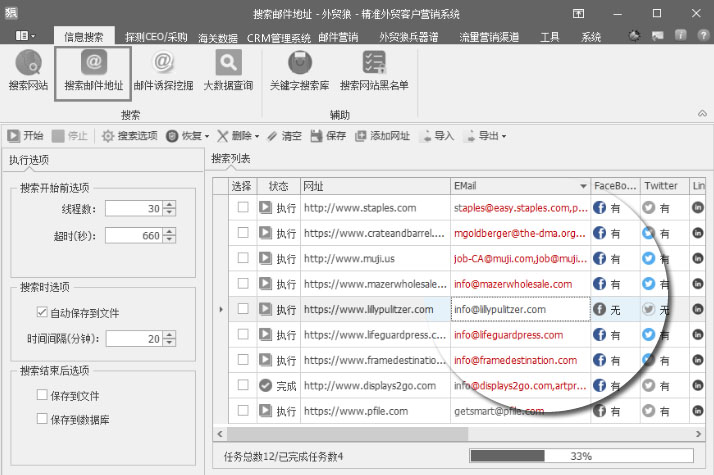Switch to the 邮件营销 tab
Viewport: 714px width, 475px height.
[x=336, y=37]
